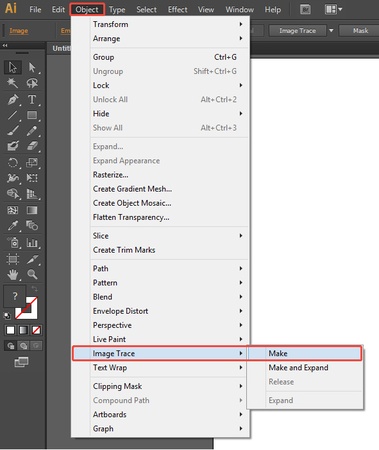The width and height of the screenshot is (379, 450).
Task: Pick the Symbol Sprayer tool
Action: pos(13,243)
